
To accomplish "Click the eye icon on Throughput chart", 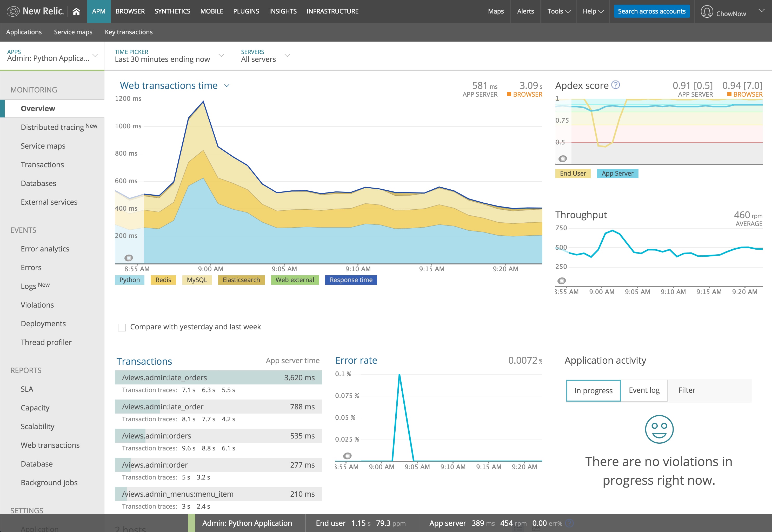I will pos(562,281).
